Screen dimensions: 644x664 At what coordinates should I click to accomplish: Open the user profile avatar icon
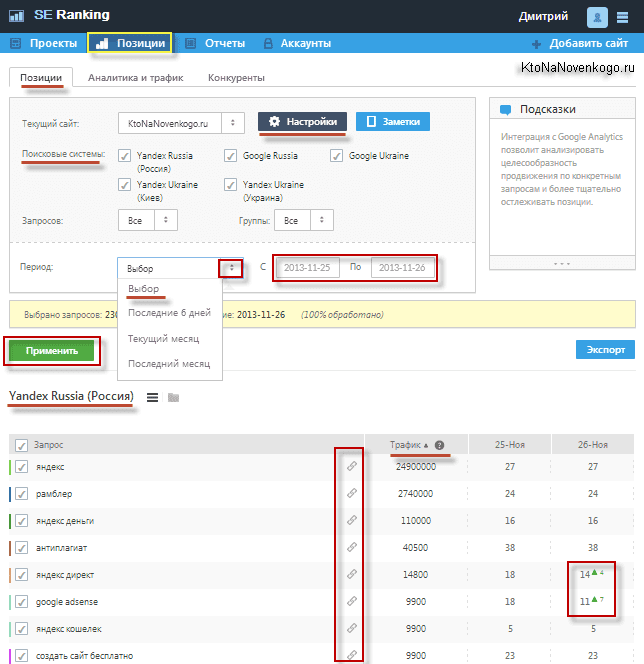(597, 17)
